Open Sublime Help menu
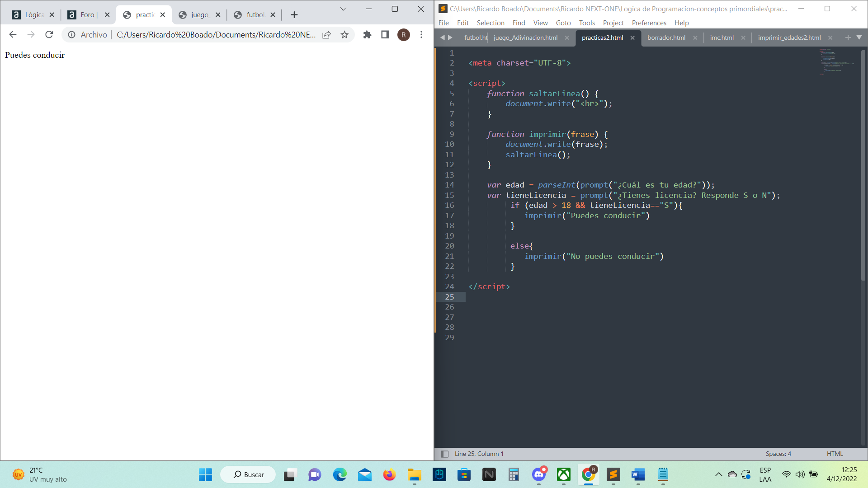This screenshot has width=868, height=488. (681, 23)
